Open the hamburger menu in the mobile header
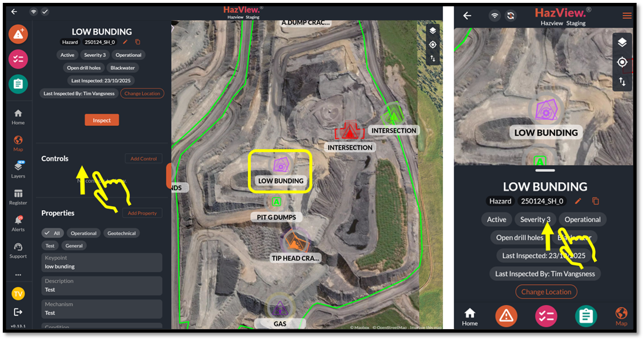The height and width of the screenshot is (340, 644). click(627, 16)
